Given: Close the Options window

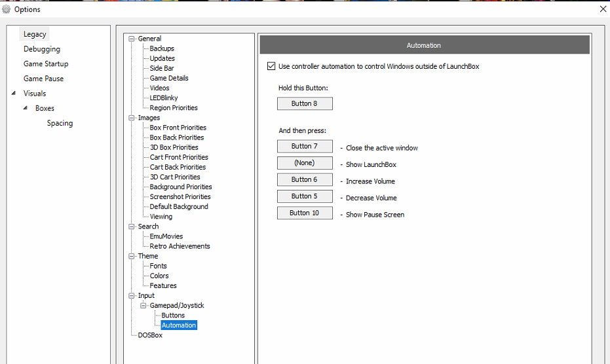Looking at the screenshot, I should (603, 9).
